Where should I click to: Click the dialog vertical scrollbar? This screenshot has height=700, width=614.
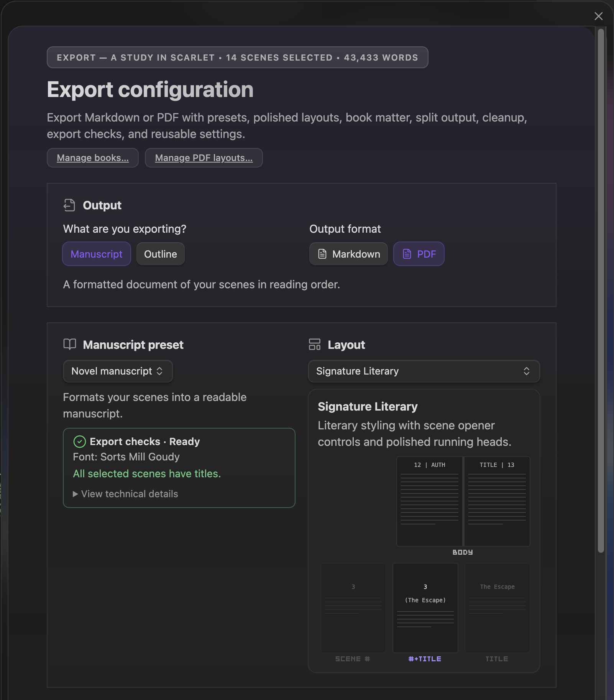601,291
